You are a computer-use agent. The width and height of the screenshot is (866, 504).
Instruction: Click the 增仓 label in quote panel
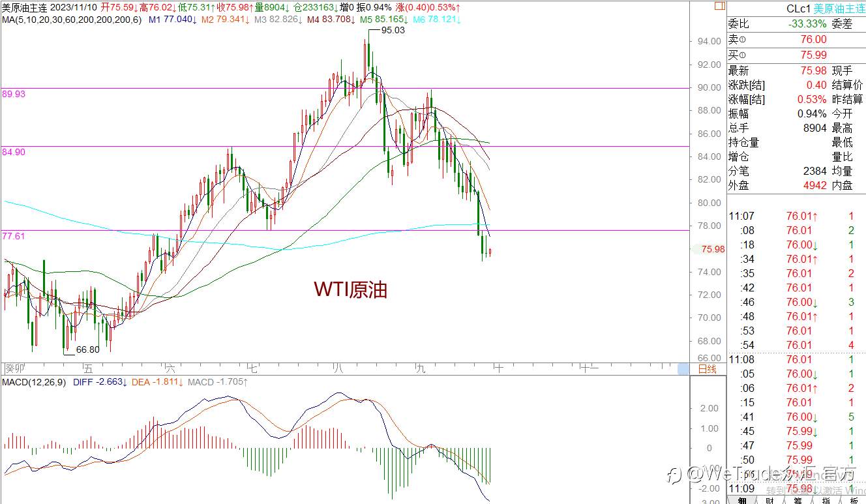click(x=739, y=156)
